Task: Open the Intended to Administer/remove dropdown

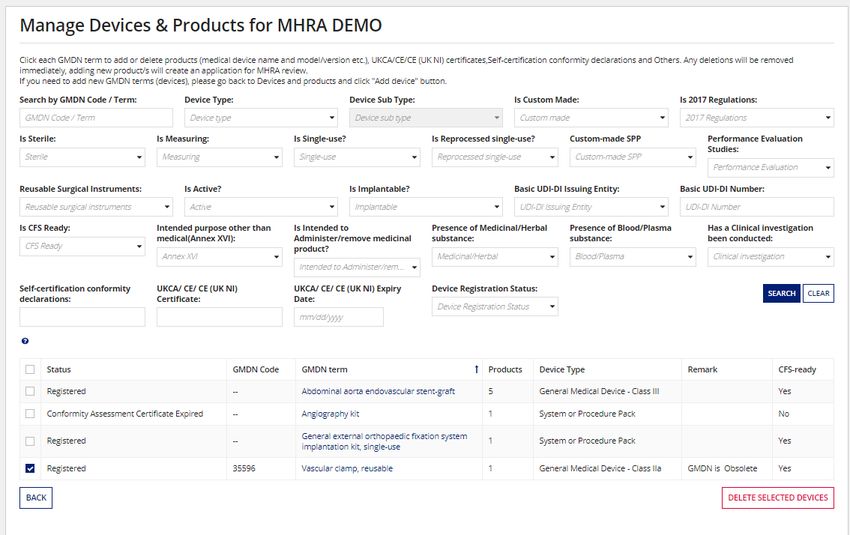Action: point(357,267)
